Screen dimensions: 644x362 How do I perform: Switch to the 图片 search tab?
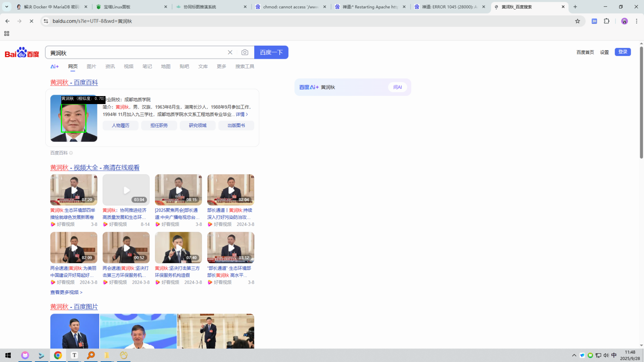tap(91, 66)
